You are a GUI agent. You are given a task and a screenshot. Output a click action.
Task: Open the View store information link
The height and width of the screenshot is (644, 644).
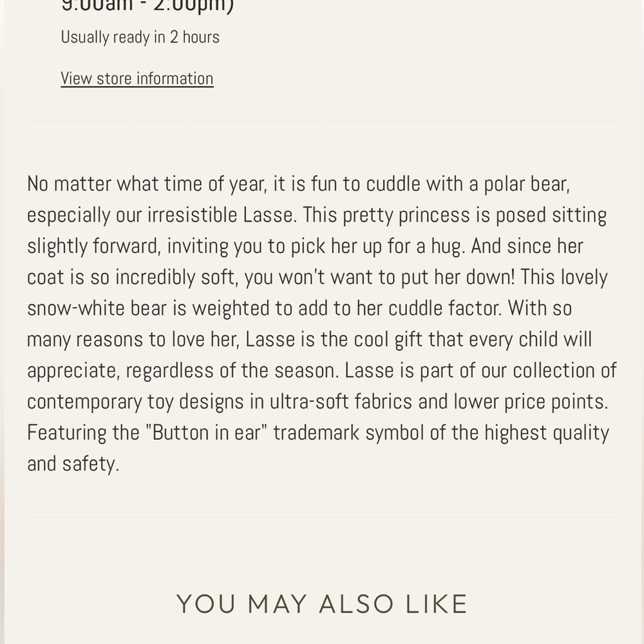pyautogui.click(x=137, y=78)
